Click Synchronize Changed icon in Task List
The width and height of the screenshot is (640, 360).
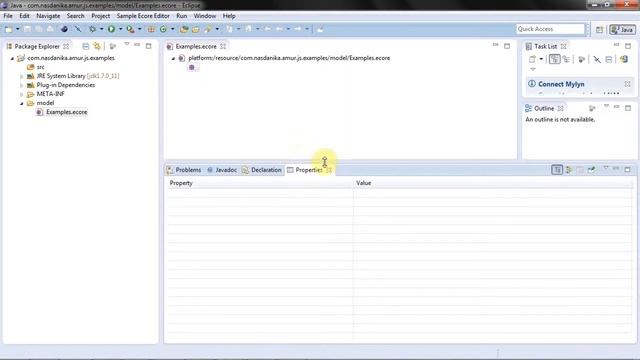[x=624, y=59]
